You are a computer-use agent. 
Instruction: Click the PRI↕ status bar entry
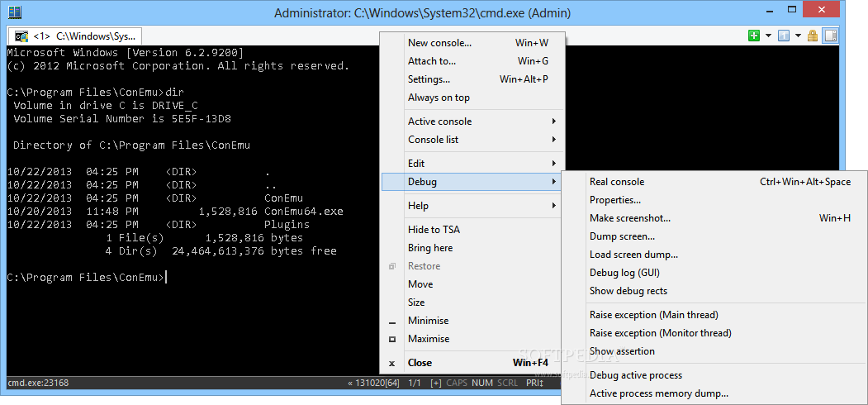click(x=534, y=383)
